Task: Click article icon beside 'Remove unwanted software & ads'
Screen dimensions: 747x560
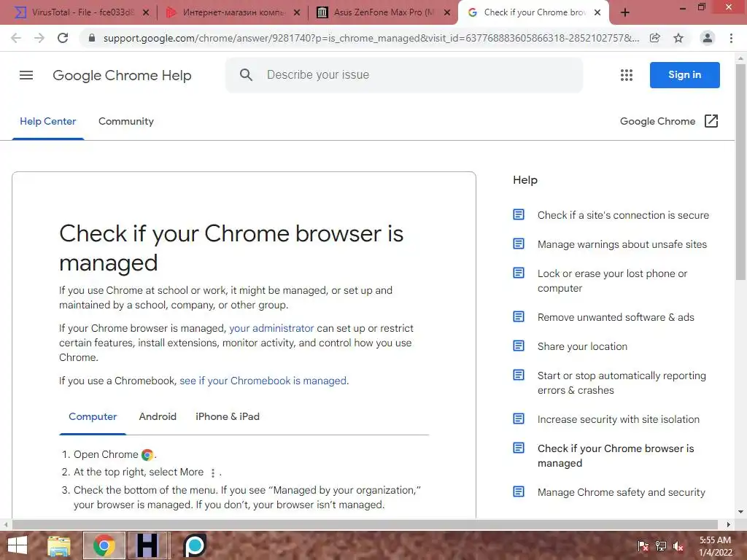Action: pos(519,316)
